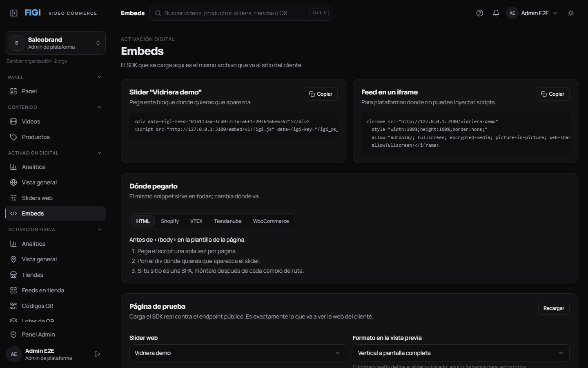Viewport: 588px width, 368px height.
Task: Collapse the PANEL sidebar section
Action: (x=55, y=77)
